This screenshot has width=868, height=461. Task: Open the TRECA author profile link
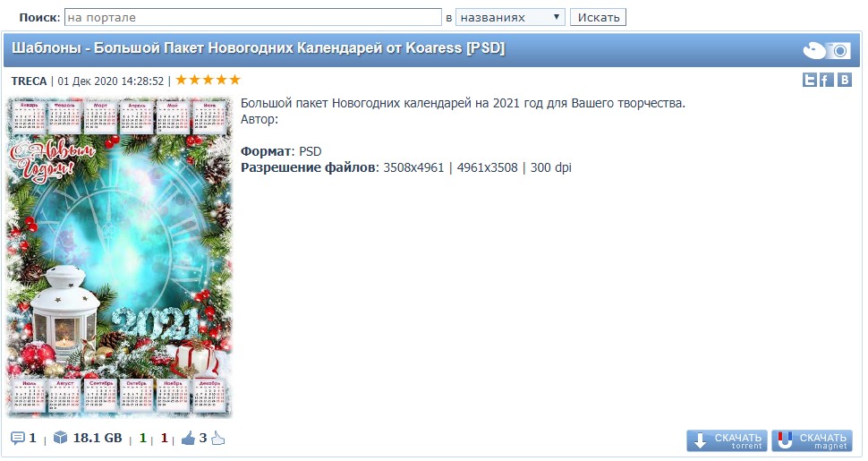[29, 81]
